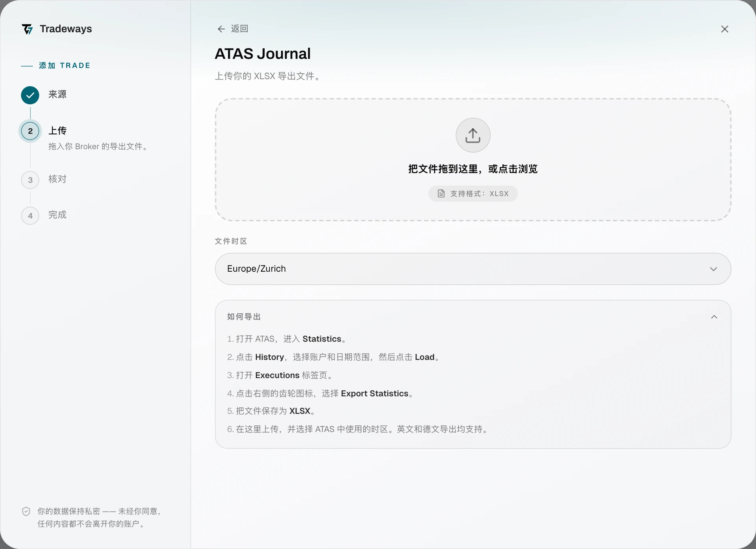The image size is (756, 549).
Task: Close the ATAS Journal dialog
Action: click(x=724, y=29)
